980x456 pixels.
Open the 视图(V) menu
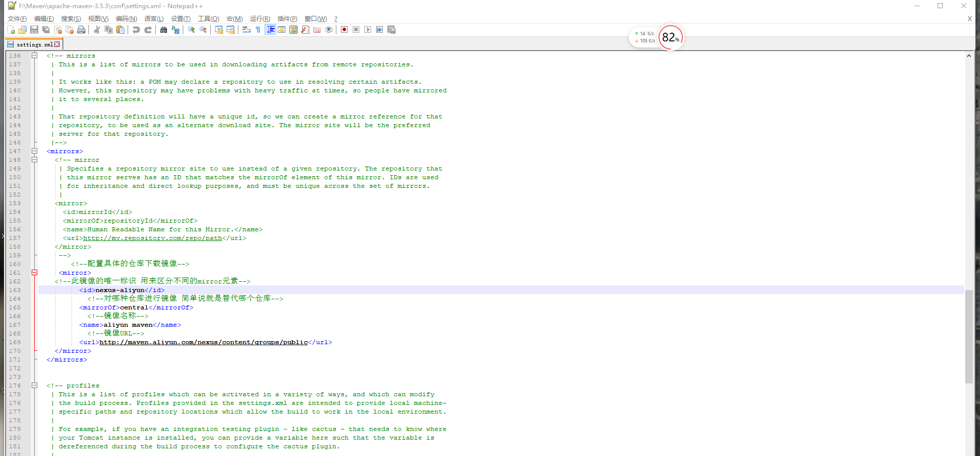coord(99,19)
